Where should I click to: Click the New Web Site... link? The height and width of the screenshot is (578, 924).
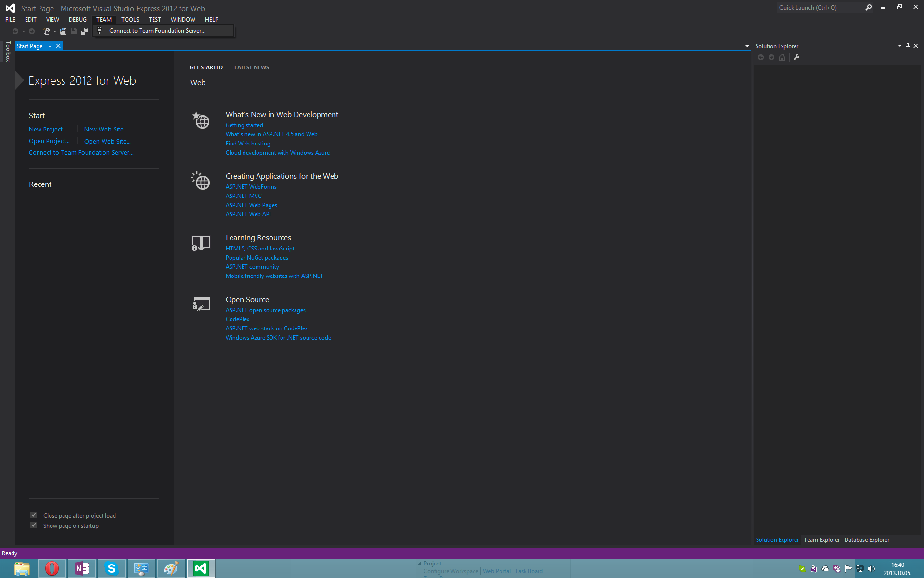[x=106, y=130]
